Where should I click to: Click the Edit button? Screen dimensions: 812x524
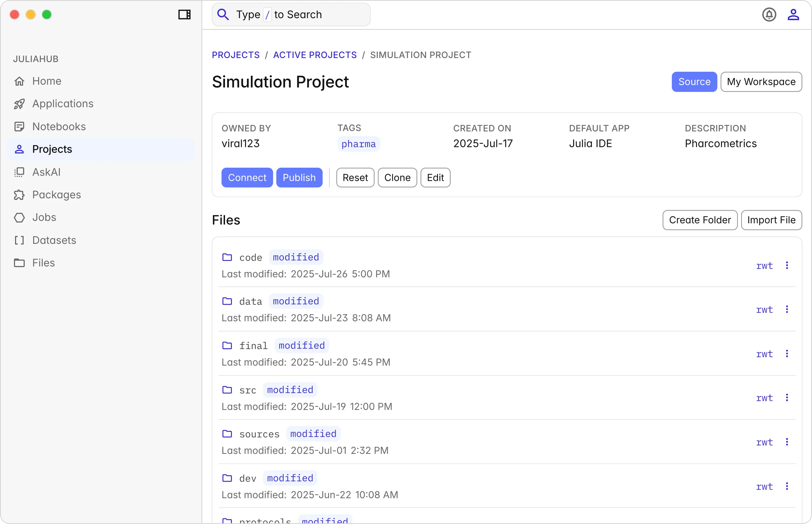pos(436,178)
